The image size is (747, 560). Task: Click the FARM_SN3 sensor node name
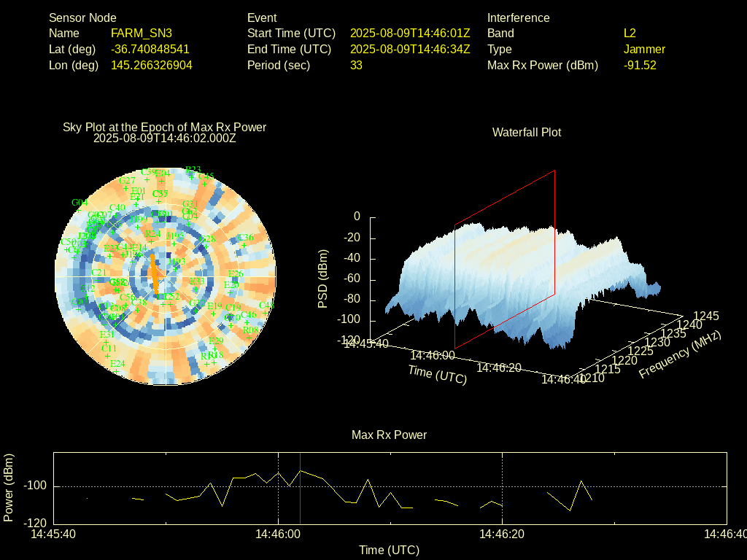click(x=142, y=33)
